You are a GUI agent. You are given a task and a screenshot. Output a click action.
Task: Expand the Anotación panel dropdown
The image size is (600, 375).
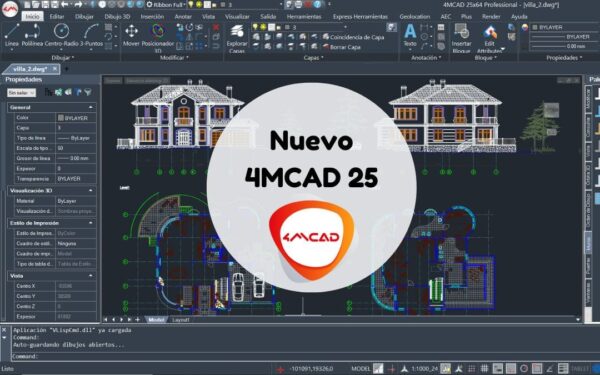click(426, 58)
